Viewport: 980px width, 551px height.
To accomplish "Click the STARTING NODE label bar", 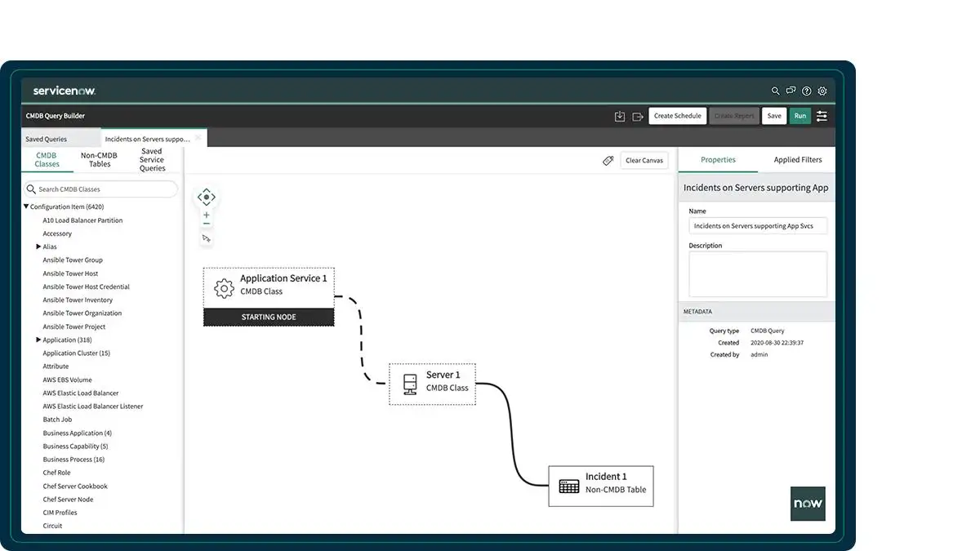I will (269, 317).
